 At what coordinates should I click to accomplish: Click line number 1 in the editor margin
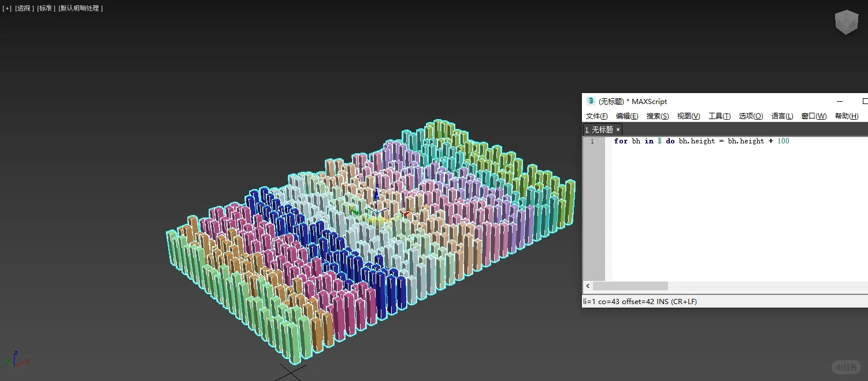tap(592, 140)
